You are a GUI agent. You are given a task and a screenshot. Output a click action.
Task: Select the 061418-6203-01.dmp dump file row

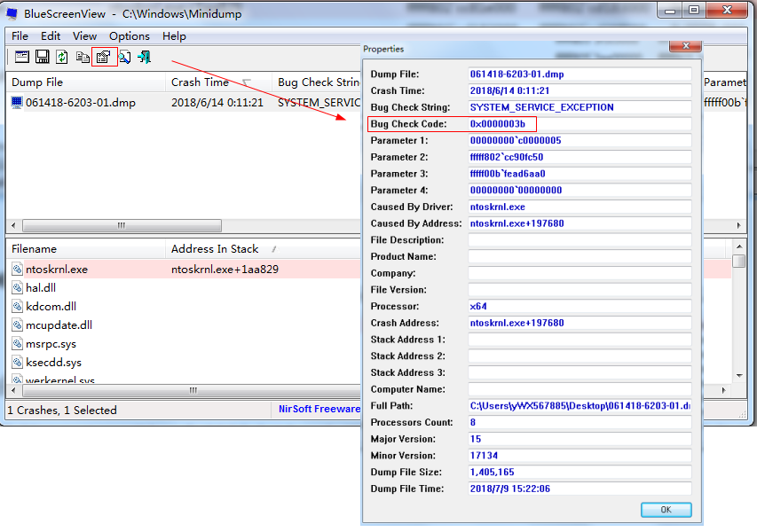[80, 103]
